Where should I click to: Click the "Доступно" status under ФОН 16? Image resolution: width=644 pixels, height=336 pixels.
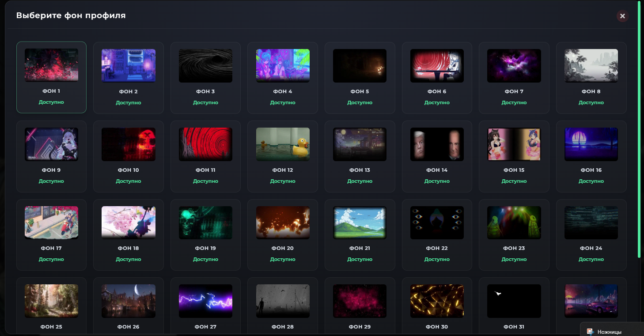click(x=591, y=181)
